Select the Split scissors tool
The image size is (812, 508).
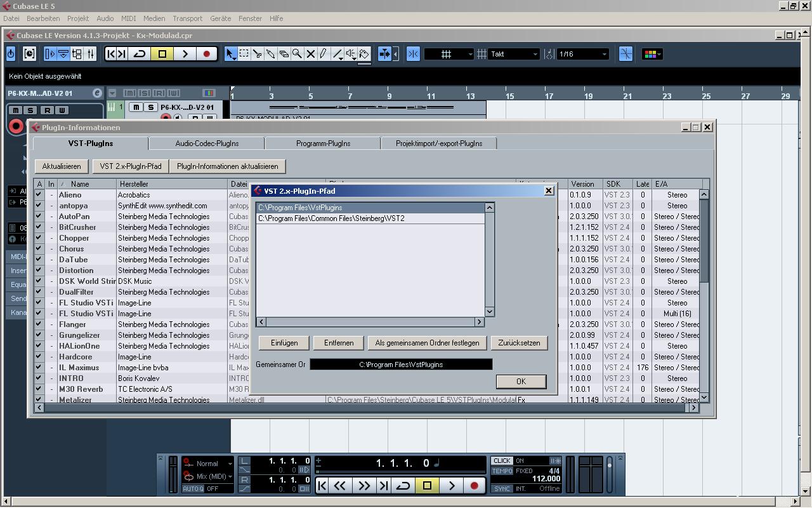tap(257, 54)
